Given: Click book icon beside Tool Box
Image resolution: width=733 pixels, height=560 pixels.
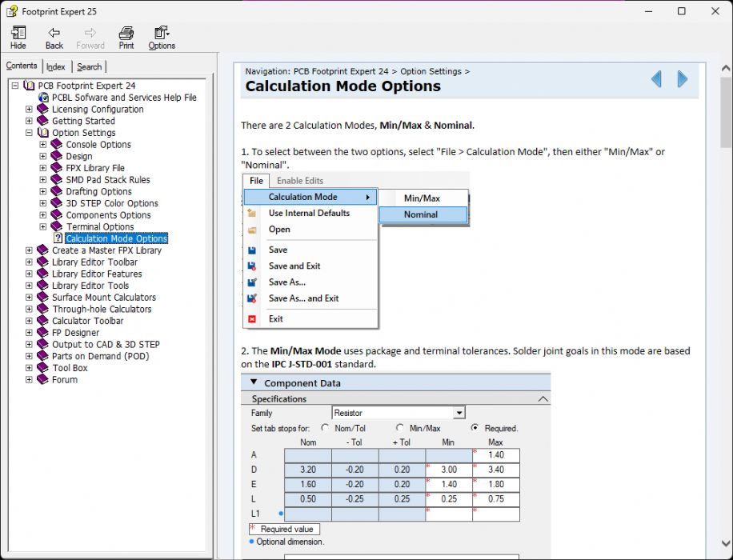Looking at the screenshot, I should [42, 368].
